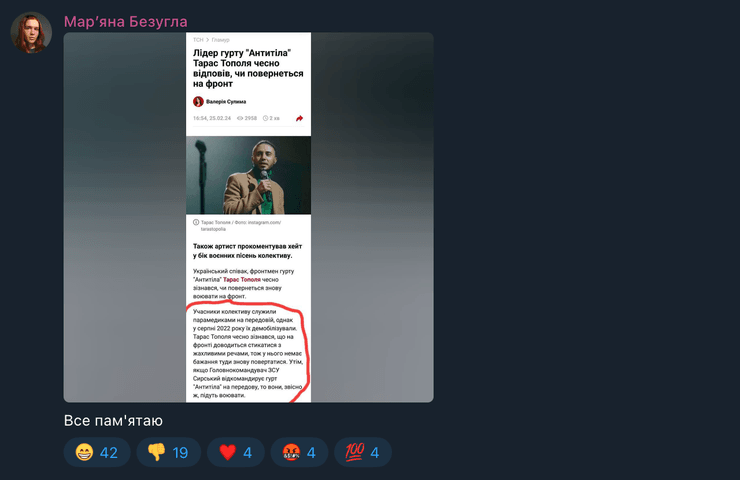The width and height of the screenshot is (740, 480).
Task: Click the author avatar of Валерія Сулима
Action: pyautogui.click(x=198, y=101)
